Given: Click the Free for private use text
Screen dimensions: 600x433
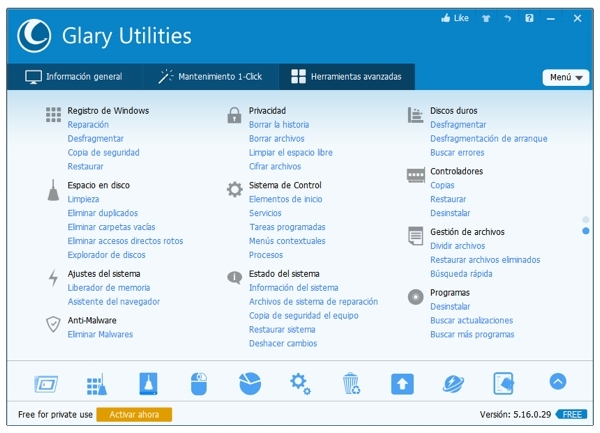Looking at the screenshot, I should pyautogui.click(x=55, y=414).
